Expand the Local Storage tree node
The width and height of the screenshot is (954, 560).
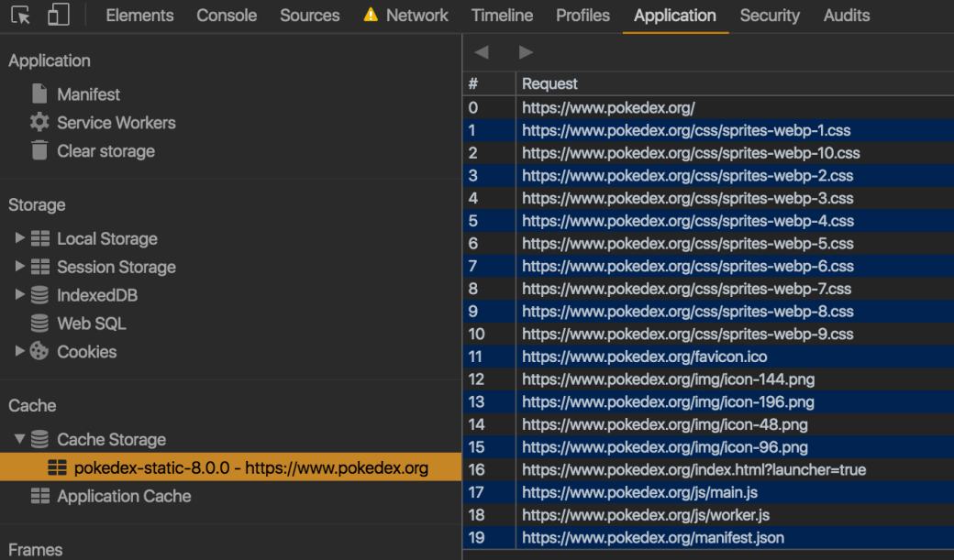pyautogui.click(x=19, y=237)
